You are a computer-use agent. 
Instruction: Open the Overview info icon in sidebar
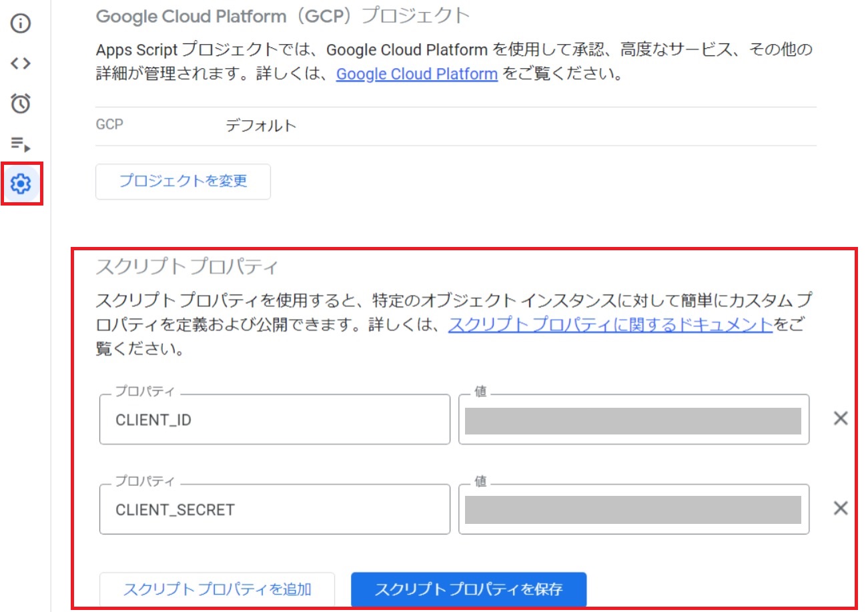(x=21, y=24)
